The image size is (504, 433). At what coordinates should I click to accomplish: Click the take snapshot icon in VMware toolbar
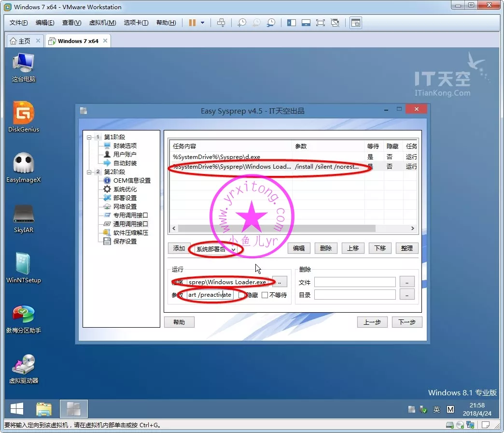[x=242, y=23]
